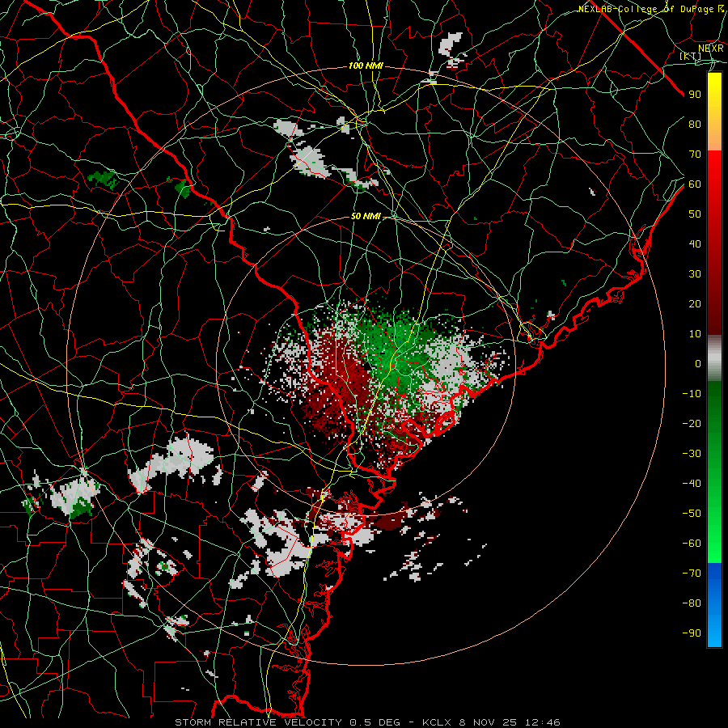Image resolution: width=728 pixels, height=728 pixels.
Task: Click the "[KT]" units label
Action: (691, 56)
